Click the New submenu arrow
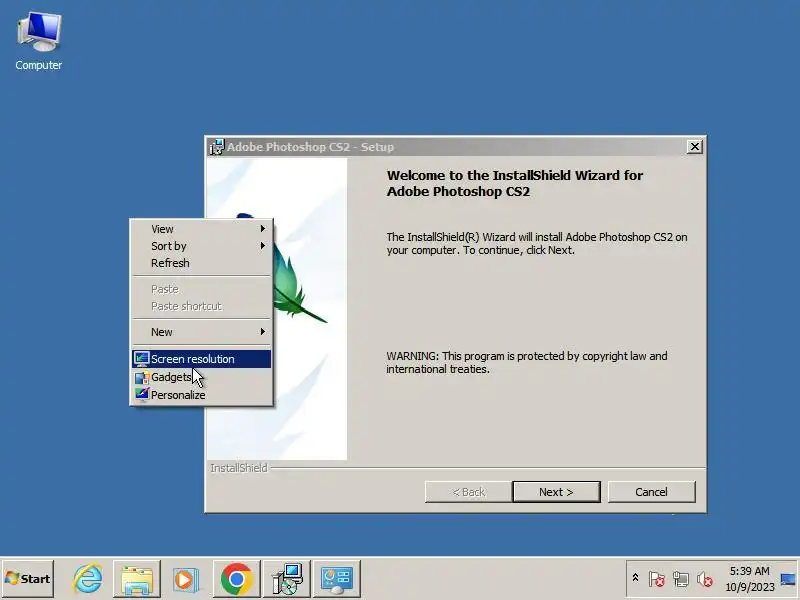The image size is (800, 600). tap(263, 332)
